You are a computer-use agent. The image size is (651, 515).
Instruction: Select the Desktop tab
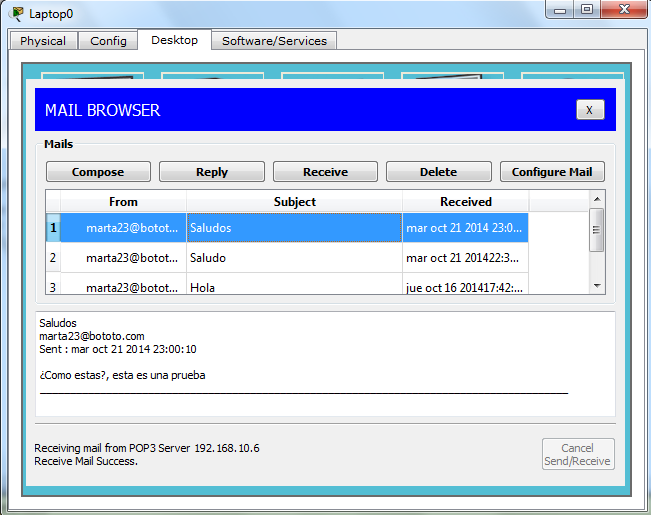pyautogui.click(x=174, y=40)
